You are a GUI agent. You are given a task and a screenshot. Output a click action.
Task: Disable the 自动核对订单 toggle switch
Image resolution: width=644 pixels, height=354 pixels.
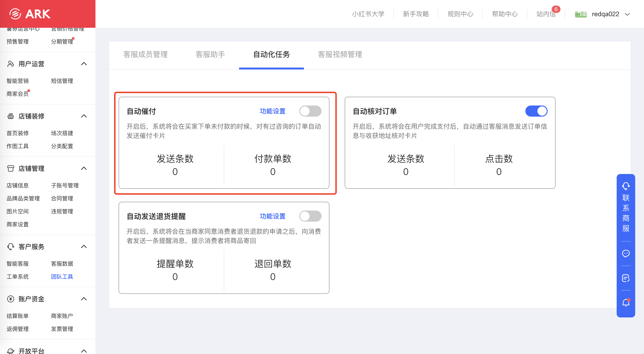coord(536,111)
